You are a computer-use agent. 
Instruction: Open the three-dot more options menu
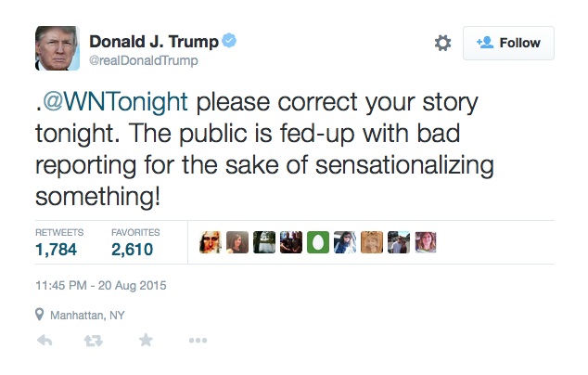(x=198, y=341)
